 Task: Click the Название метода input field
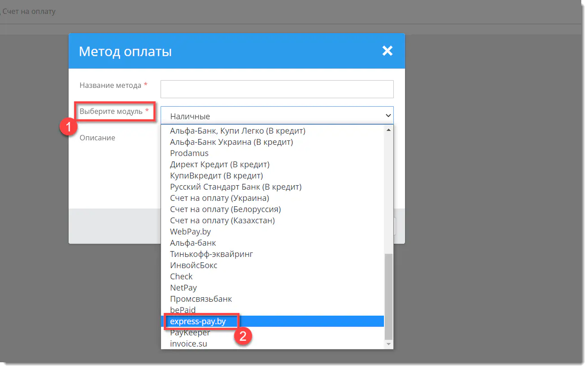(277, 89)
